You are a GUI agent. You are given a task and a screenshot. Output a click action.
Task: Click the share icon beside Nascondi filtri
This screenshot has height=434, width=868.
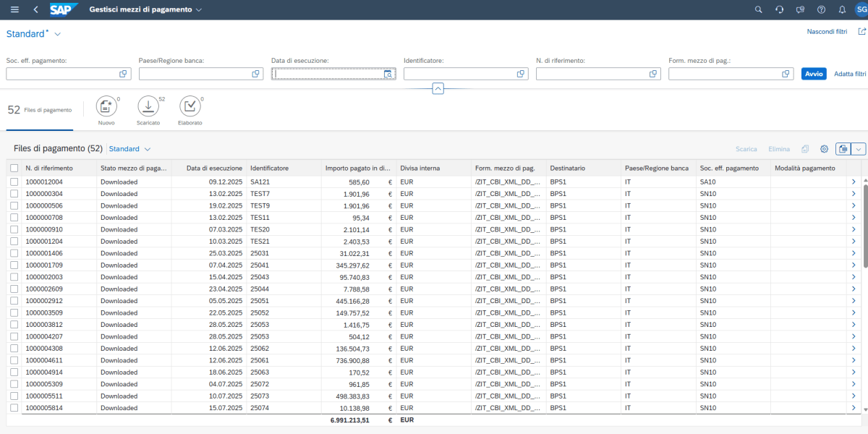tap(861, 32)
